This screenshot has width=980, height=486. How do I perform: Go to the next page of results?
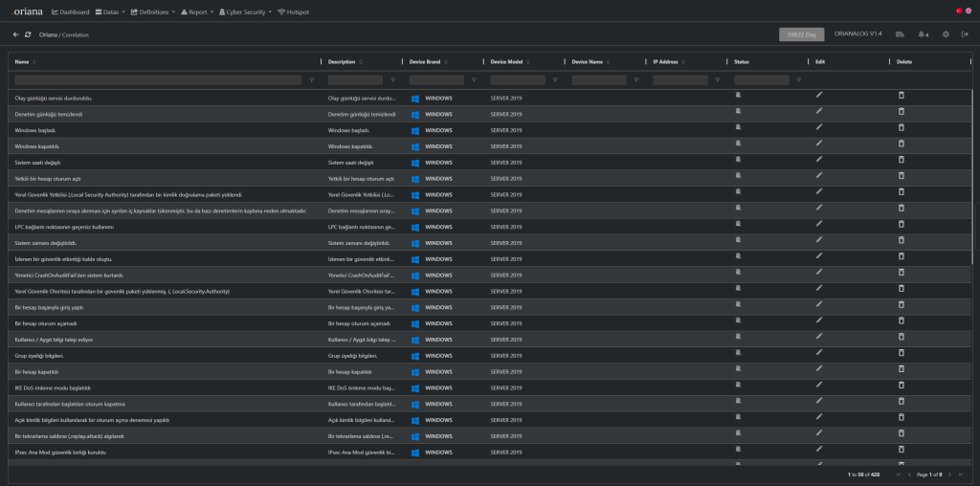pos(947,475)
